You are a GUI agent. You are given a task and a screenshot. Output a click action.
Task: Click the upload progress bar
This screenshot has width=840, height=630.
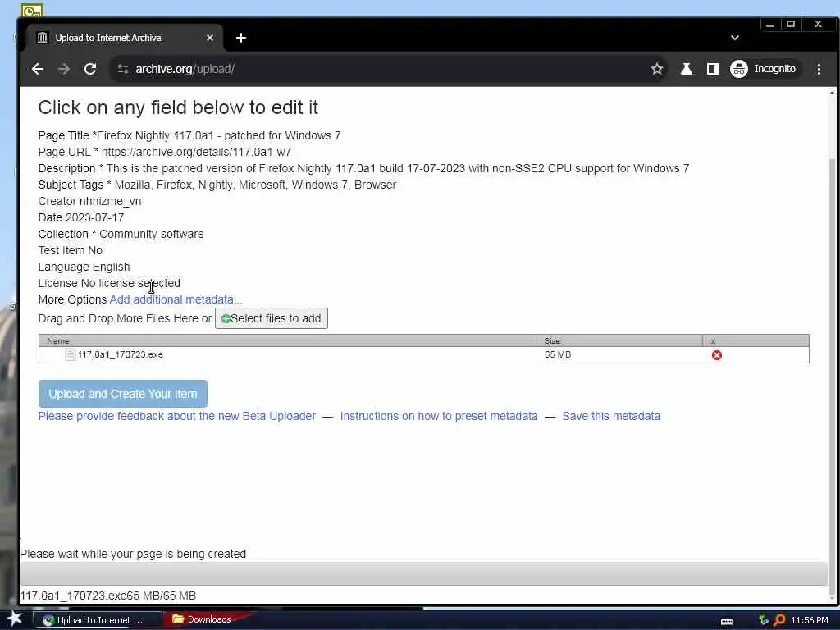(x=424, y=574)
